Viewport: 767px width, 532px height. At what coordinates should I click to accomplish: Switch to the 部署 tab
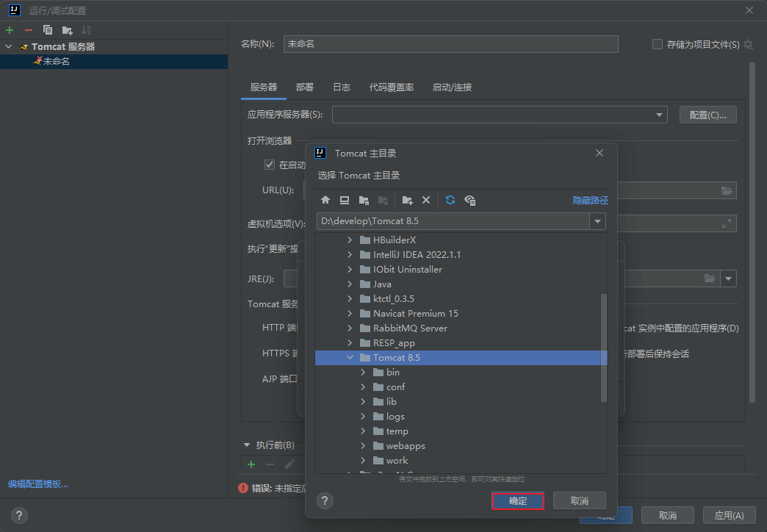click(305, 87)
